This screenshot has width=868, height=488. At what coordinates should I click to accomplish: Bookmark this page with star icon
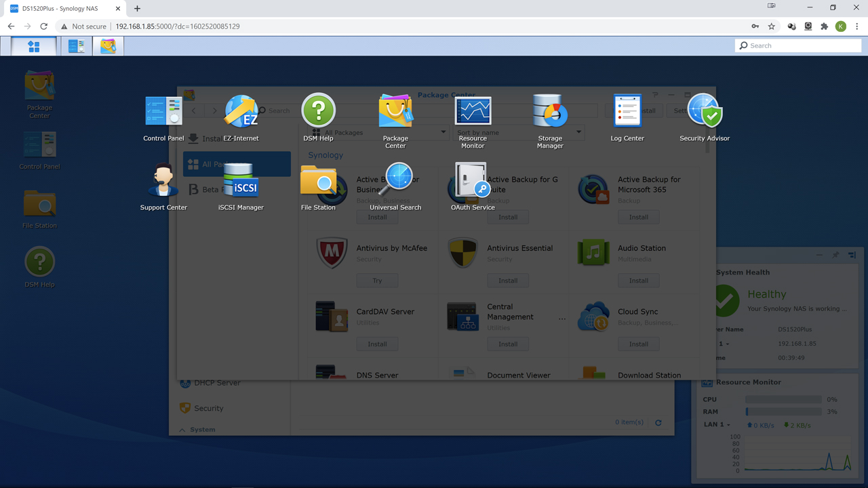772,26
